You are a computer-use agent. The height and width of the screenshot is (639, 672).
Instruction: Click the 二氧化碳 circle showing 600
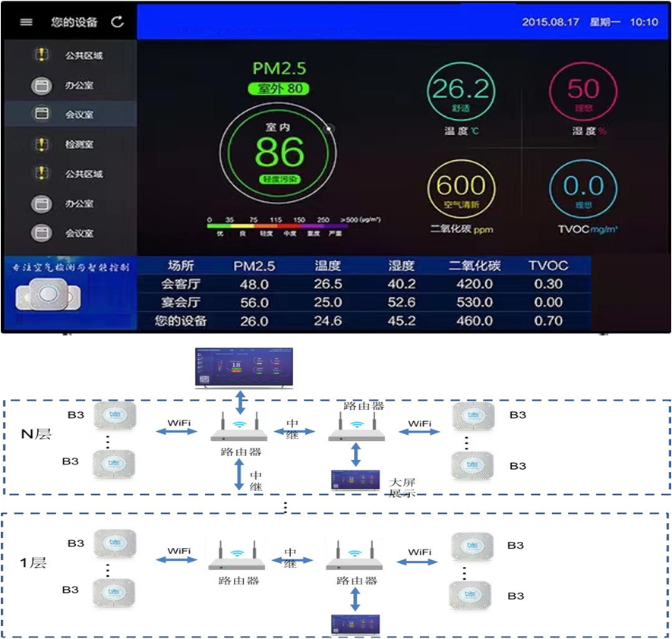click(x=461, y=189)
